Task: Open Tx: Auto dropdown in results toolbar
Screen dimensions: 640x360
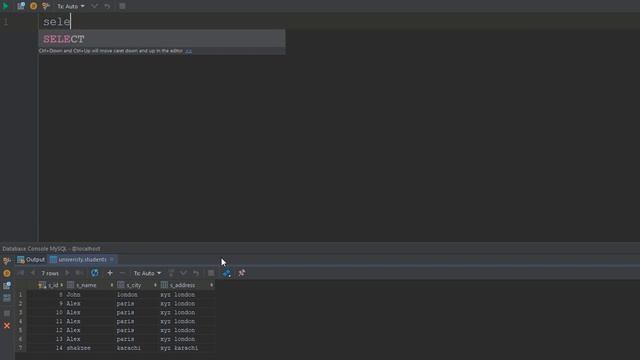Action: click(147, 273)
